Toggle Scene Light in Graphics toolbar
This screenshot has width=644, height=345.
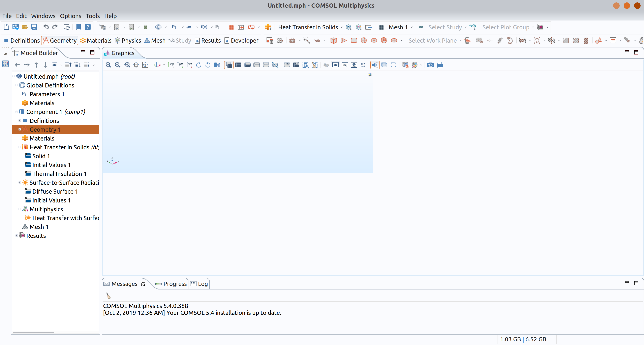375,65
